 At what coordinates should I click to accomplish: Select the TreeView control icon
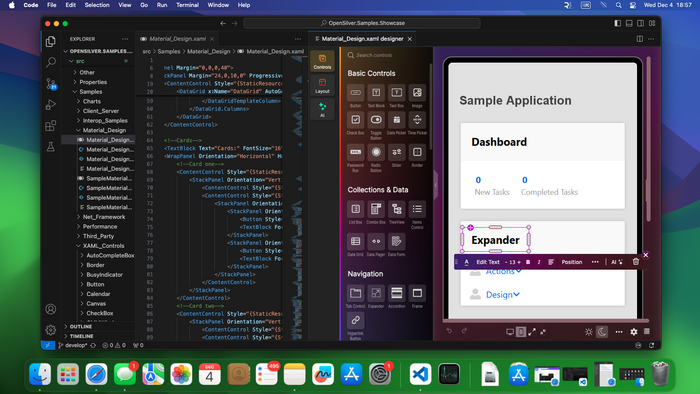396,209
